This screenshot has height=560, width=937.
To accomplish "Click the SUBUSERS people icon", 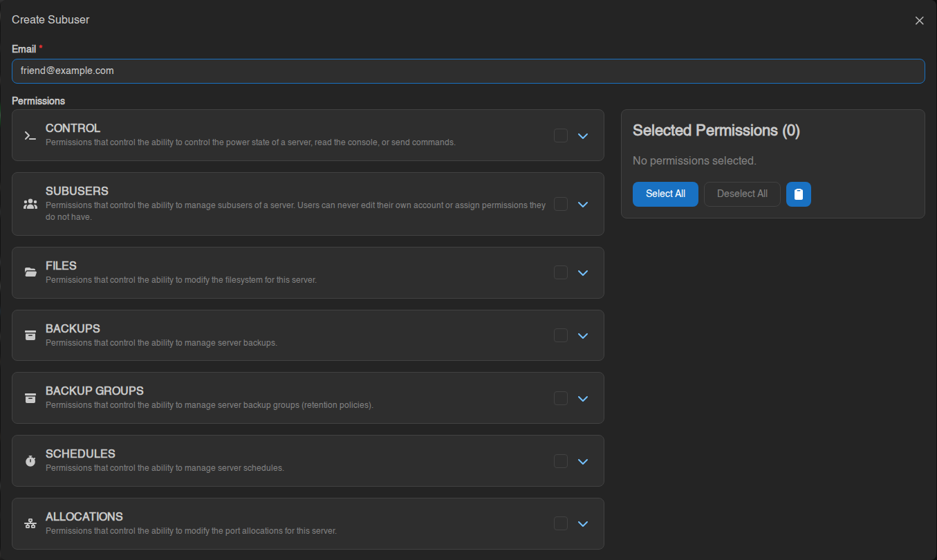I will click(30, 204).
